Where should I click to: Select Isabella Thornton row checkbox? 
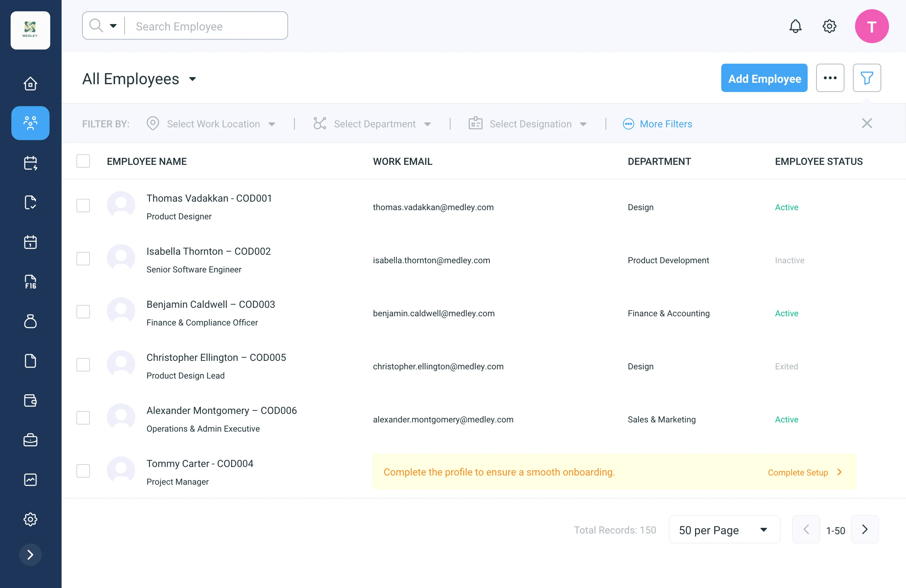pyautogui.click(x=83, y=259)
